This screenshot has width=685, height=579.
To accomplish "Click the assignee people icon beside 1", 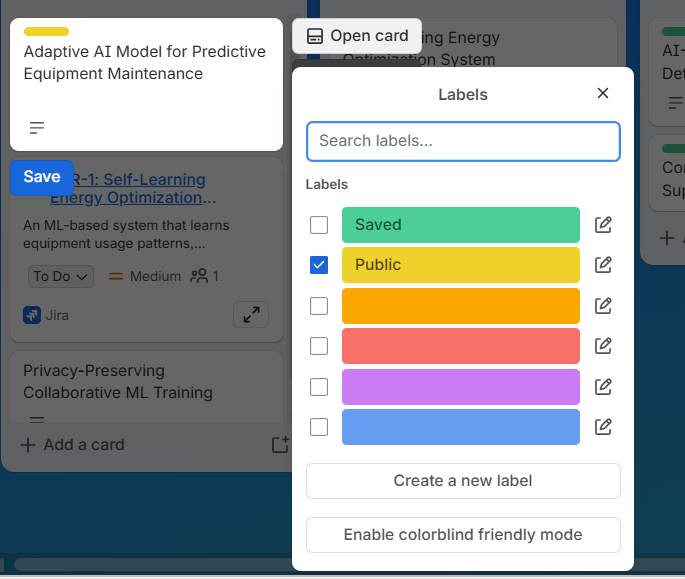I will [199, 276].
